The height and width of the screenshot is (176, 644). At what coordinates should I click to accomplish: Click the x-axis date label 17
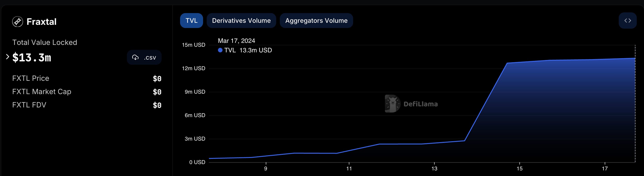click(x=605, y=169)
